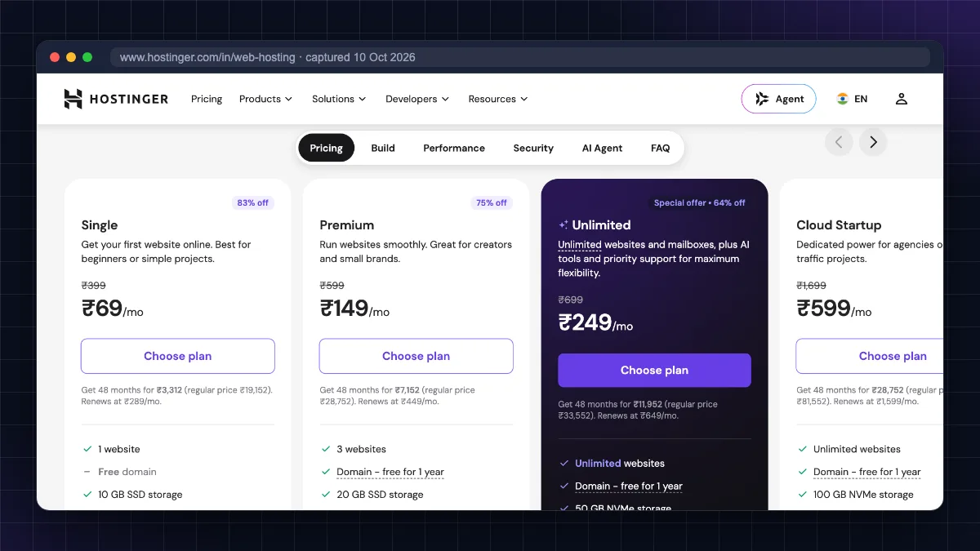This screenshot has height=551, width=980.
Task: Open Pricing link in top navigation
Action: click(207, 99)
